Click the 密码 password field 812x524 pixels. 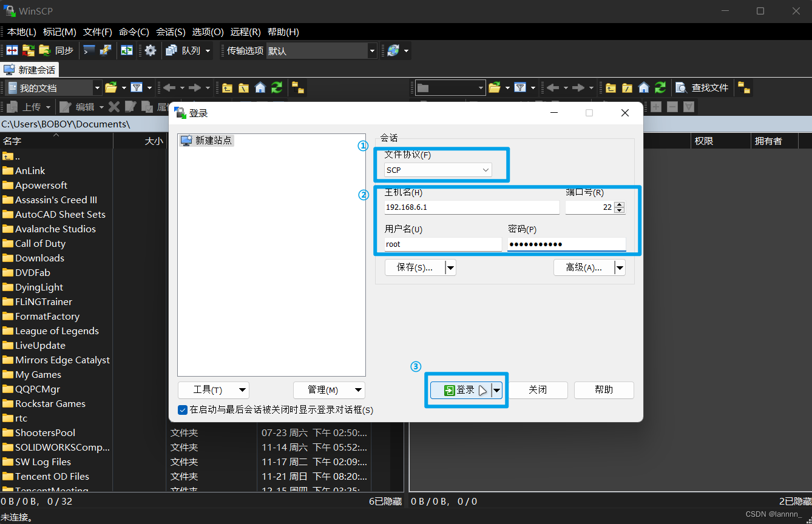pyautogui.click(x=567, y=244)
